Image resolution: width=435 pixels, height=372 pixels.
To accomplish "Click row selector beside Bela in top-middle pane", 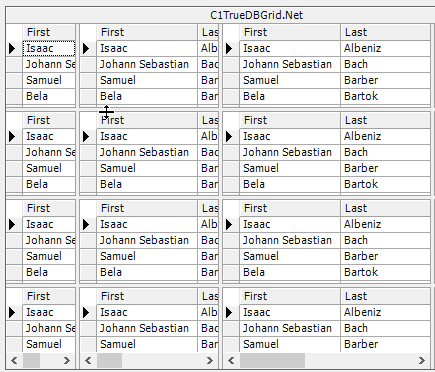I will [x=88, y=97].
